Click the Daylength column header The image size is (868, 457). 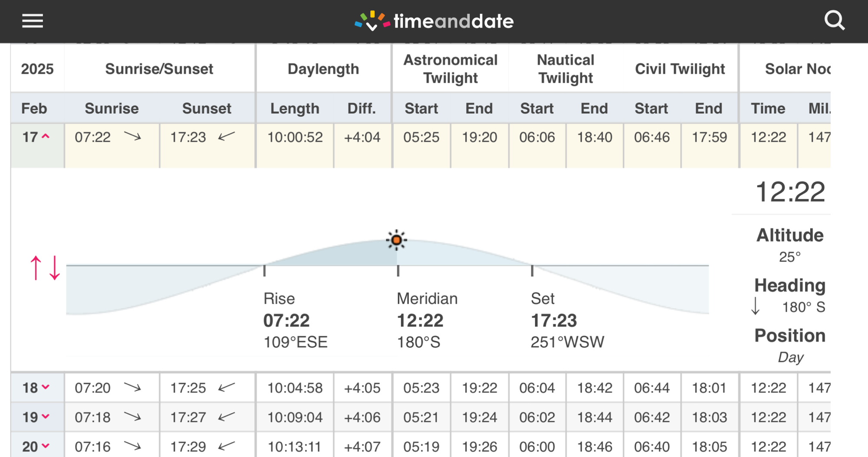pyautogui.click(x=323, y=69)
